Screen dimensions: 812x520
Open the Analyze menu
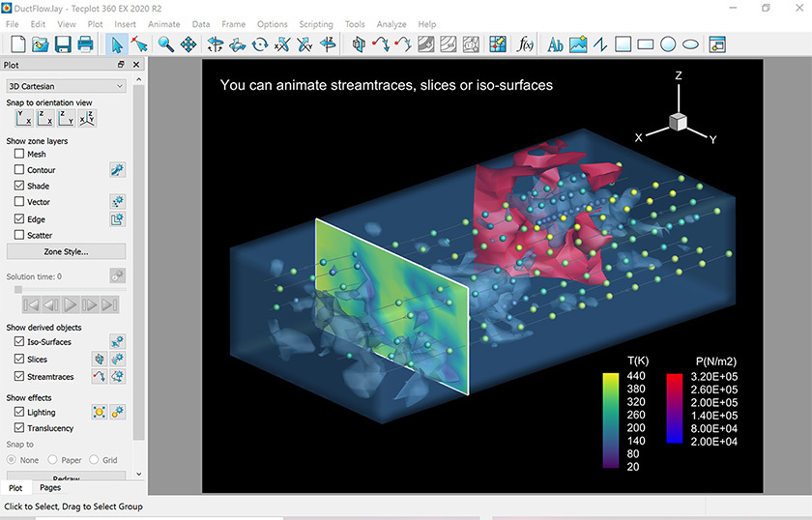coord(391,24)
